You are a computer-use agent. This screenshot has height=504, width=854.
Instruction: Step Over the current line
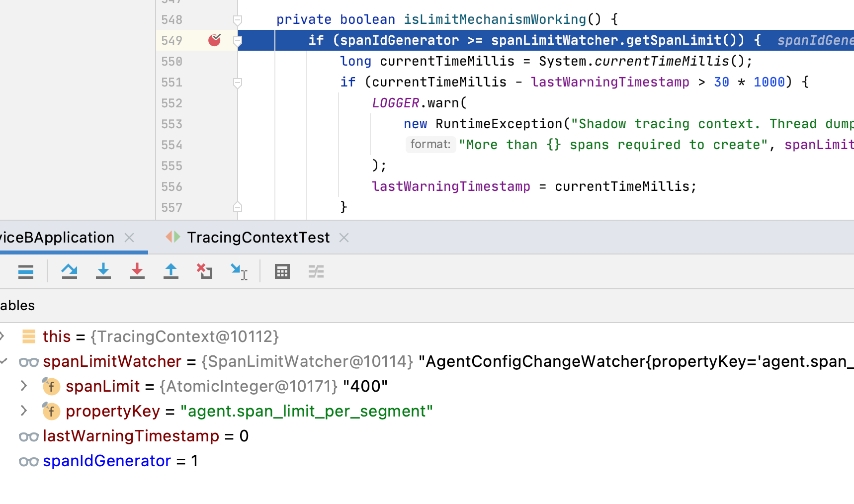click(69, 271)
